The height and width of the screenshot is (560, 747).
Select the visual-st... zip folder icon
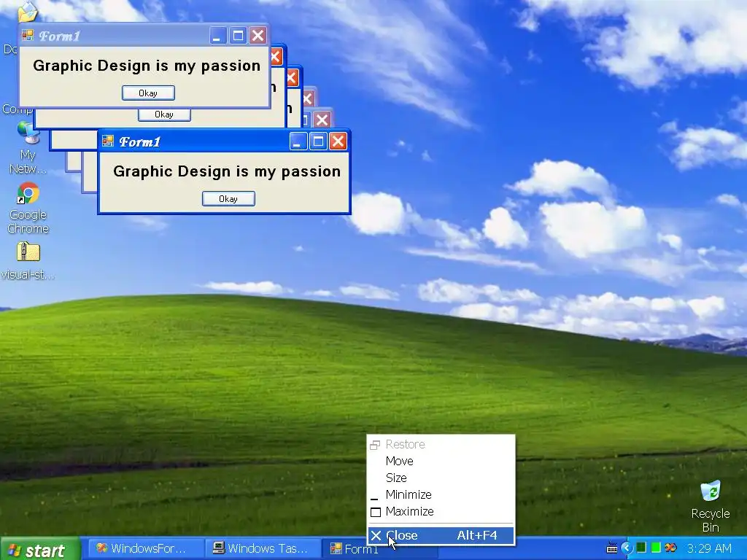(28, 260)
